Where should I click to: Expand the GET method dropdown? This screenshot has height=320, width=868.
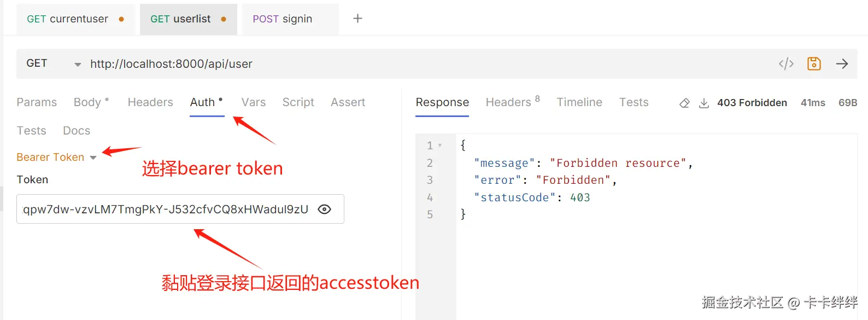[78, 65]
